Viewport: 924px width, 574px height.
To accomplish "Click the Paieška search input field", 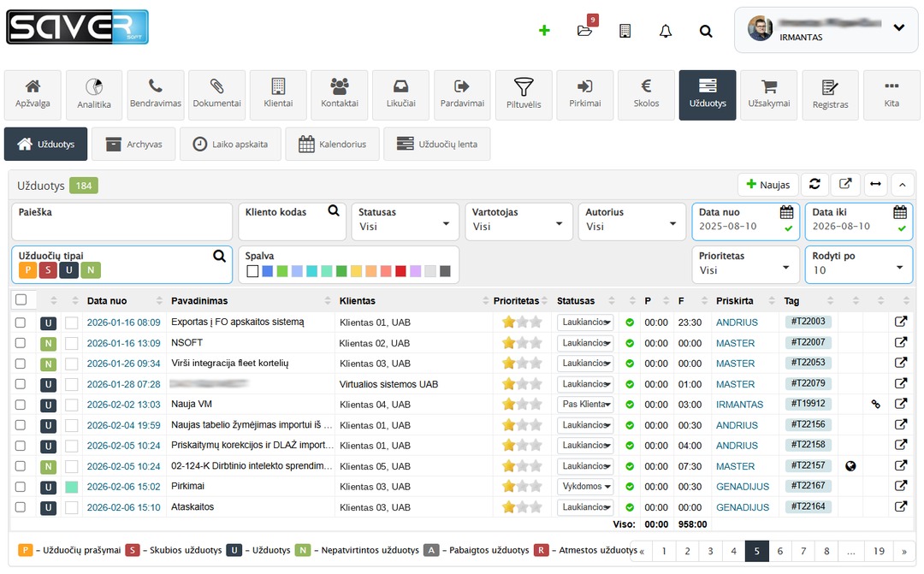I will click(122, 222).
